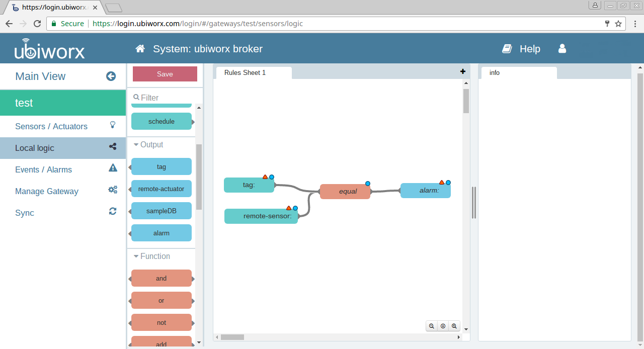Collapse the Output node category
644x349 pixels.
pyautogui.click(x=136, y=145)
